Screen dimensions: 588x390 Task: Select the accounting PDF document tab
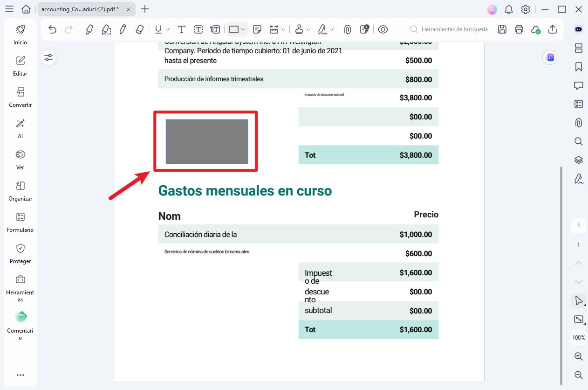coord(79,8)
